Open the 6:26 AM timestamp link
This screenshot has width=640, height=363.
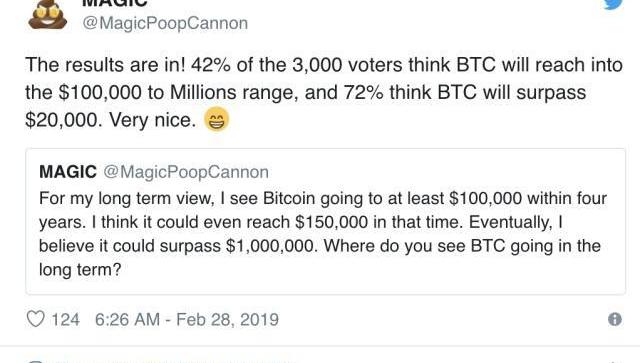[127, 319]
